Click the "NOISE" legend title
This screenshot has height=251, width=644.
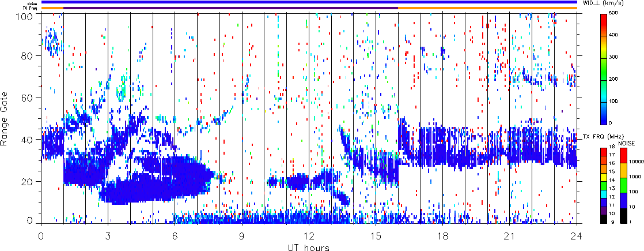point(626,143)
